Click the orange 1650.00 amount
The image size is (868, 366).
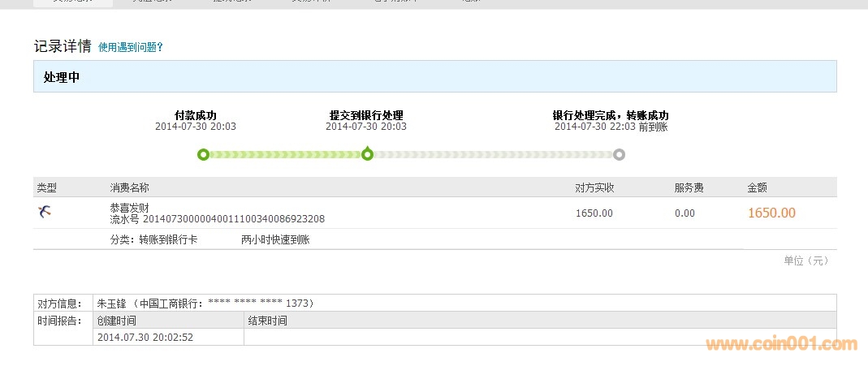point(771,213)
